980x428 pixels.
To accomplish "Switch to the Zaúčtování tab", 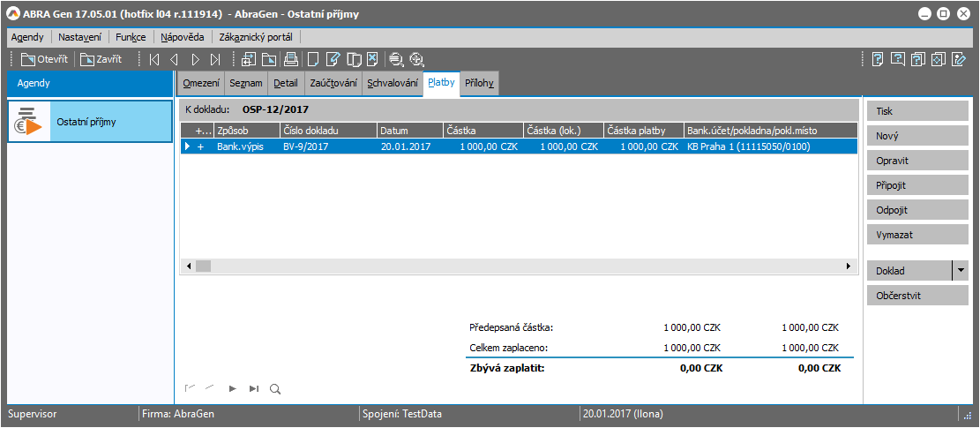I will pyautogui.click(x=333, y=84).
